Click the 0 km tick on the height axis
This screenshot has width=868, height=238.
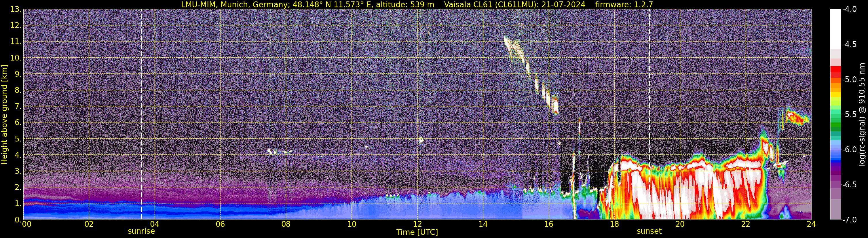tap(18, 220)
